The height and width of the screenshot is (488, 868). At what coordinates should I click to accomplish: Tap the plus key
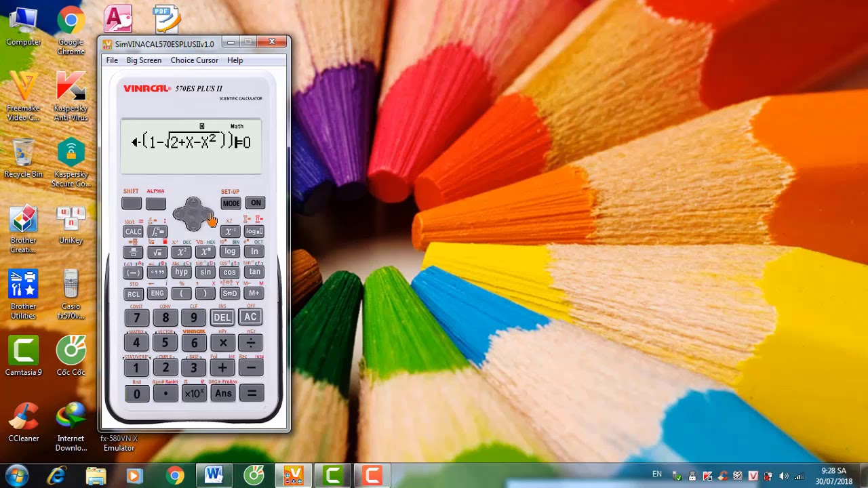pos(222,368)
